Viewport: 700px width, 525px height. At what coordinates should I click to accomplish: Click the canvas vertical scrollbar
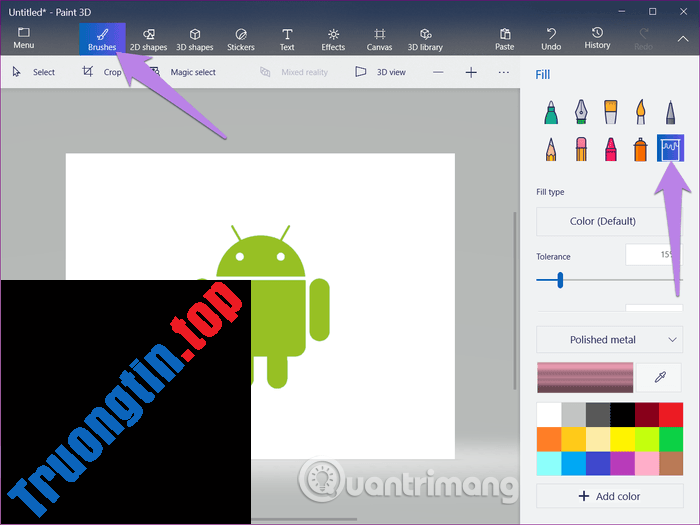click(514, 300)
